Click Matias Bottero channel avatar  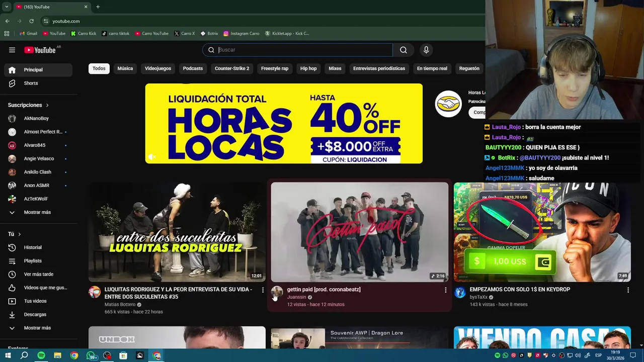95,292
